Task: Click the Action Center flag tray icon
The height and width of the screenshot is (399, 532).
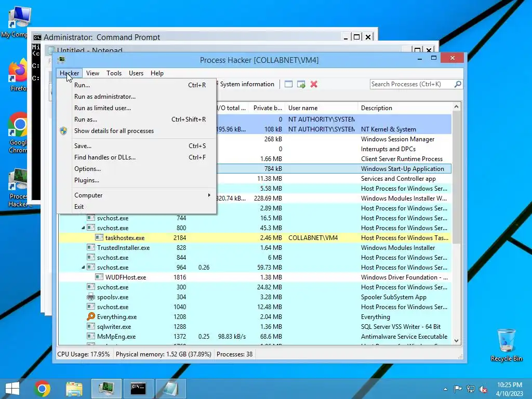Action: coord(458,389)
